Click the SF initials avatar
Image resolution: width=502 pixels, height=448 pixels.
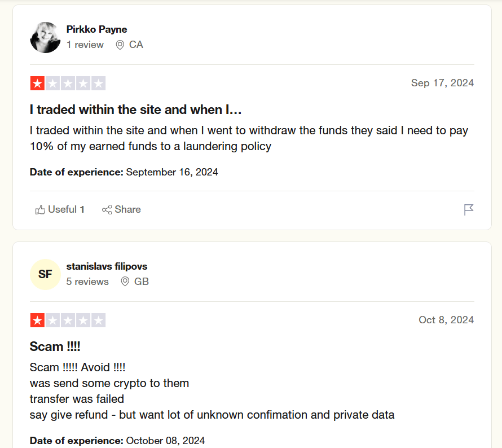pos(45,274)
